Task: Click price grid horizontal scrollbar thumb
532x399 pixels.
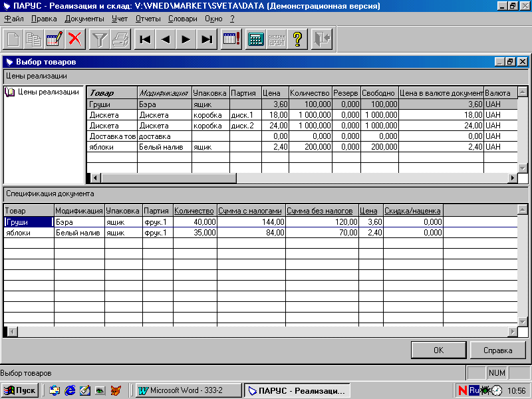Action: (x=169, y=178)
